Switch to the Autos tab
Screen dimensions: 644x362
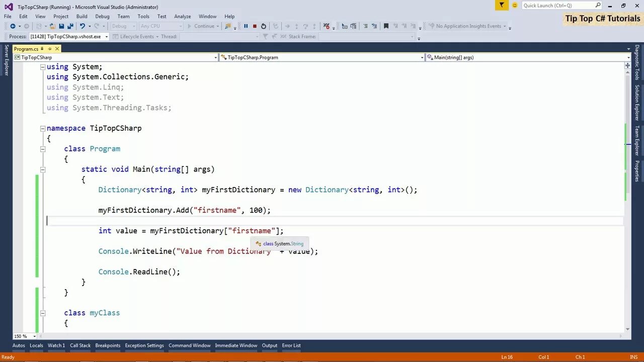pyautogui.click(x=19, y=345)
